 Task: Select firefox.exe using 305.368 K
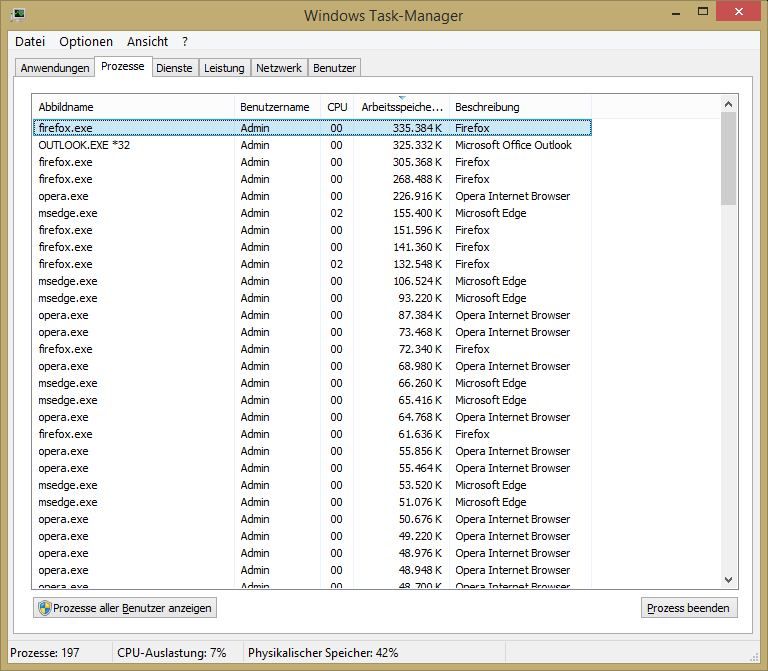coord(312,162)
